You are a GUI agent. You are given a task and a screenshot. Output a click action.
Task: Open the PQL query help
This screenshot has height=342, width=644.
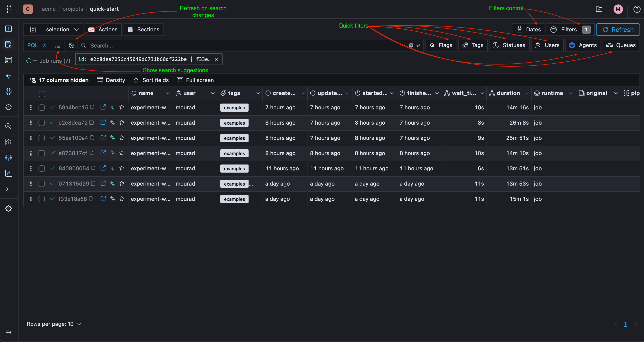[44, 45]
